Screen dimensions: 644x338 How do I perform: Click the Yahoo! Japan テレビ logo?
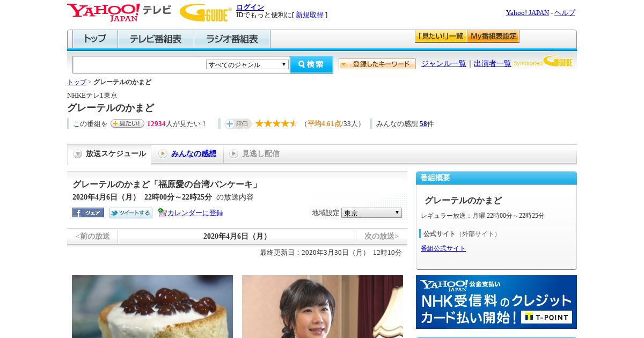[119, 12]
